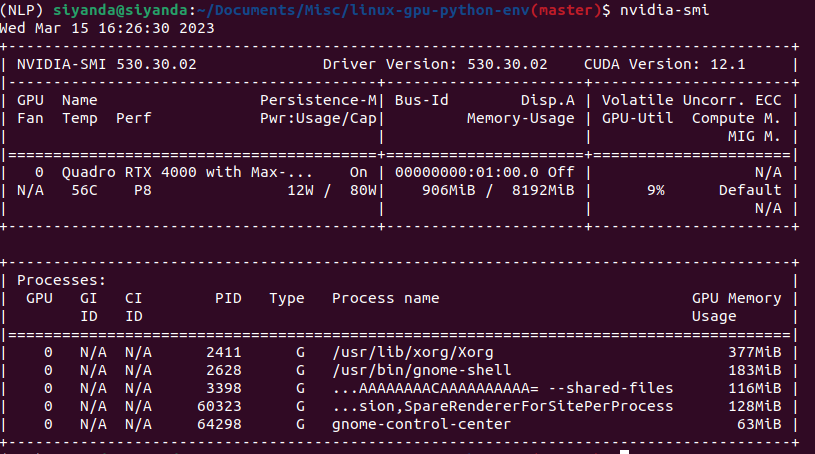Click the memory used value '906MiB'

click(449, 190)
